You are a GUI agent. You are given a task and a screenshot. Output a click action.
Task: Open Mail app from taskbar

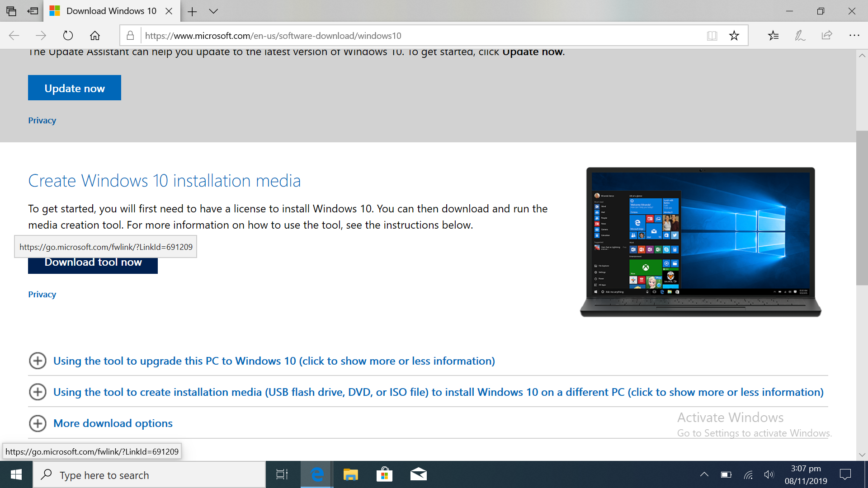pyautogui.click(x=418, y=474)
